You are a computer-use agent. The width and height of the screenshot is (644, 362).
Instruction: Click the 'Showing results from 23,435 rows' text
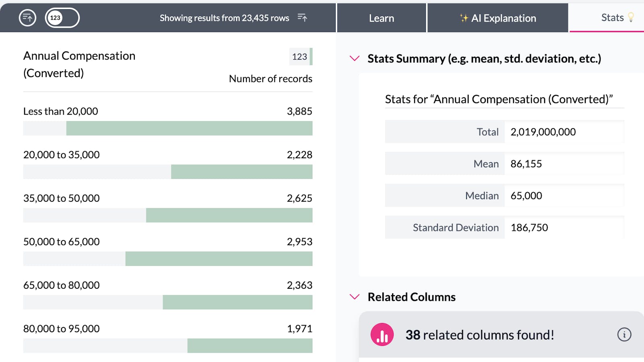click(224, 18)
